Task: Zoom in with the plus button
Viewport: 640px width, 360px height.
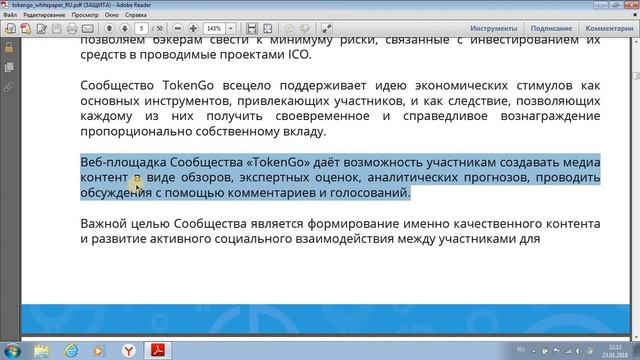Action: click(x=193, y=28)
